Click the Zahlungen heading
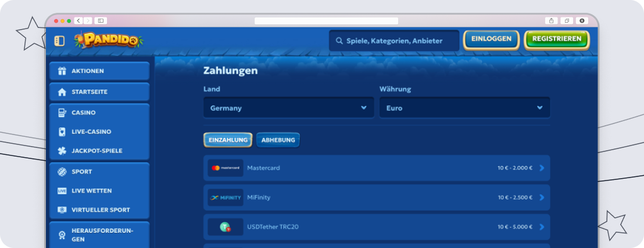 [230, 71]
